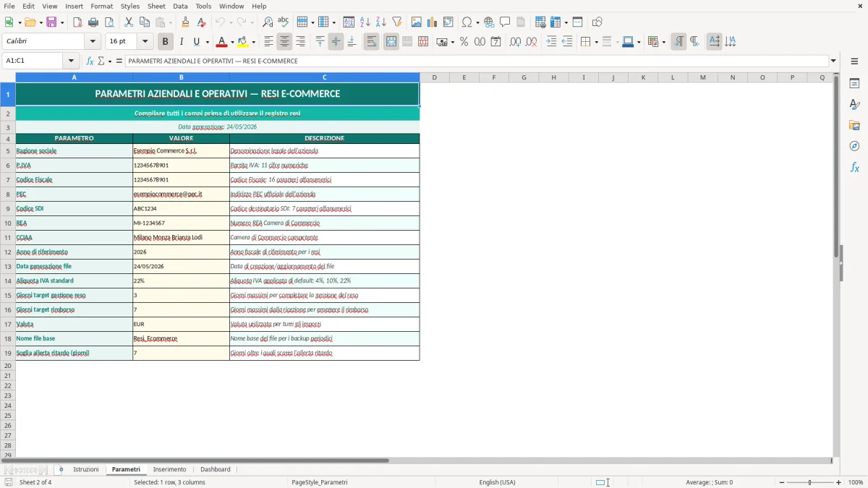The height and width of the screenshot is (488, 868).
Task: Toggle print preview
Action: coord(109,22)
